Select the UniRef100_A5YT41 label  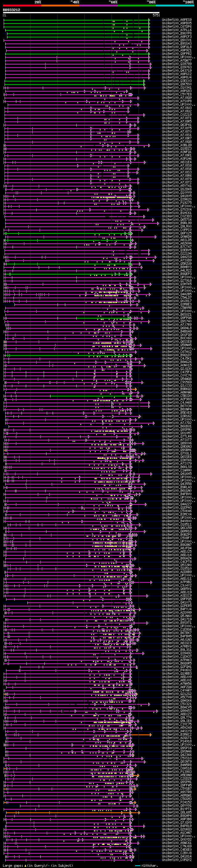176,186
